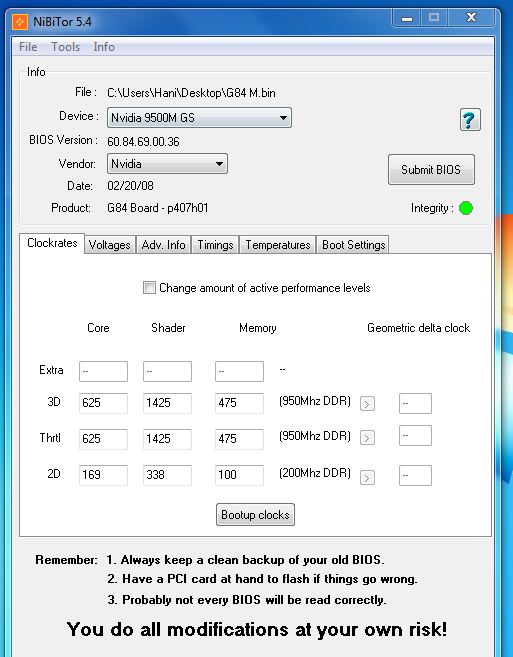513x657 pixels.
Task: Click the 2D Core field showing 169
Action: pos(103,475)
